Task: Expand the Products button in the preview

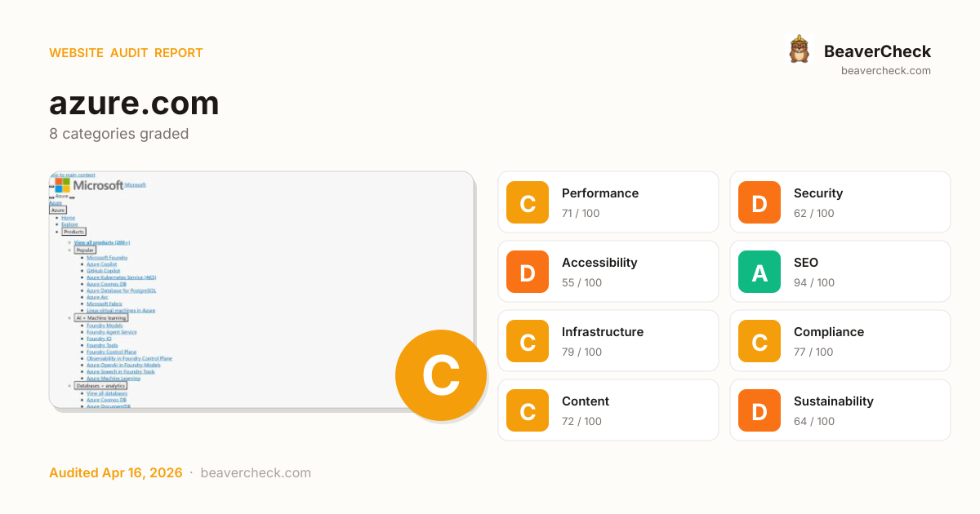Action: click(73, 232)
